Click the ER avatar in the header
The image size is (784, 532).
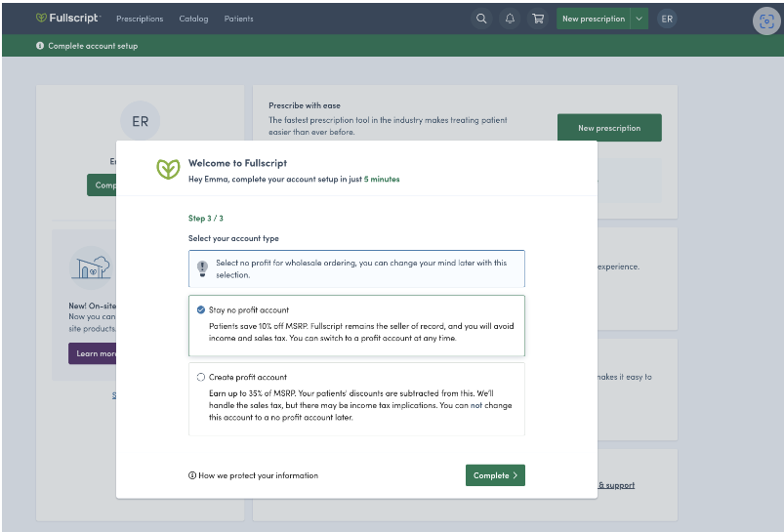point(667,19)
